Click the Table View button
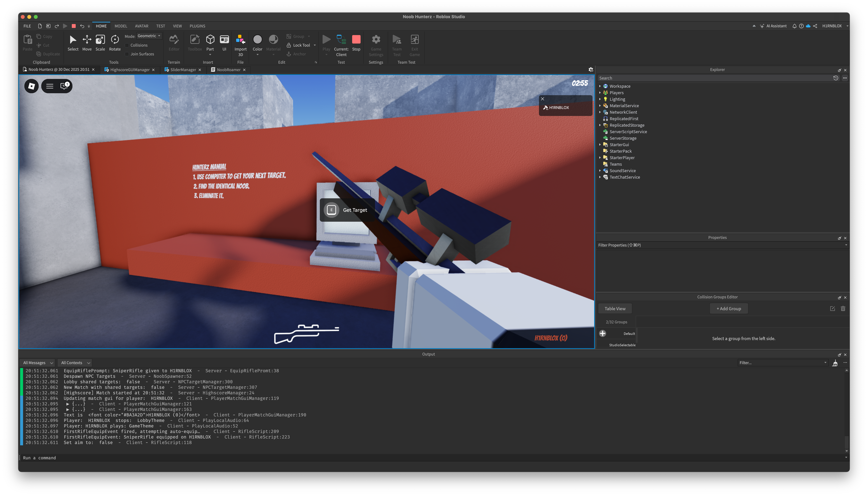Viewport: 868px width, 496px height. (615, 309)
